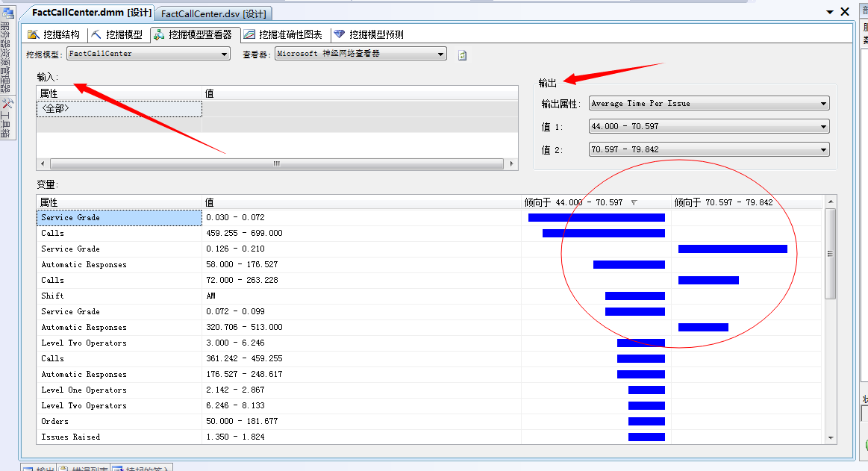
Task: Open the 挖掘模型 FactCallCenter dropdown
Action: [149, 54]
